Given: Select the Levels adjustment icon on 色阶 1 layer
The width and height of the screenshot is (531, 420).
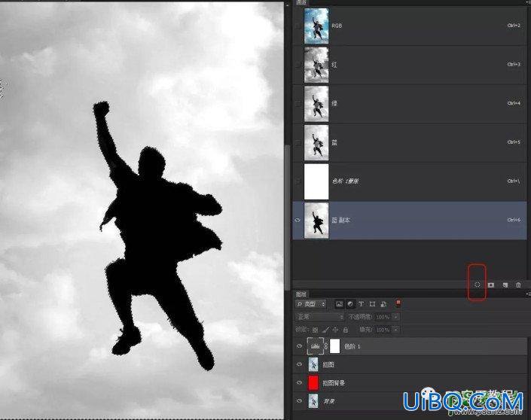Looking at the screenshot, I should click(316, 346).
